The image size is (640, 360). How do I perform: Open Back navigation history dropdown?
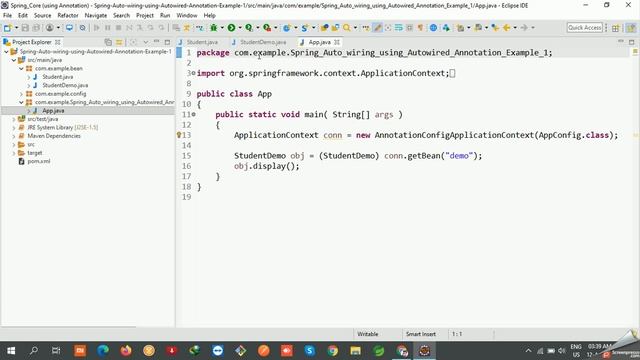[515, 28]
